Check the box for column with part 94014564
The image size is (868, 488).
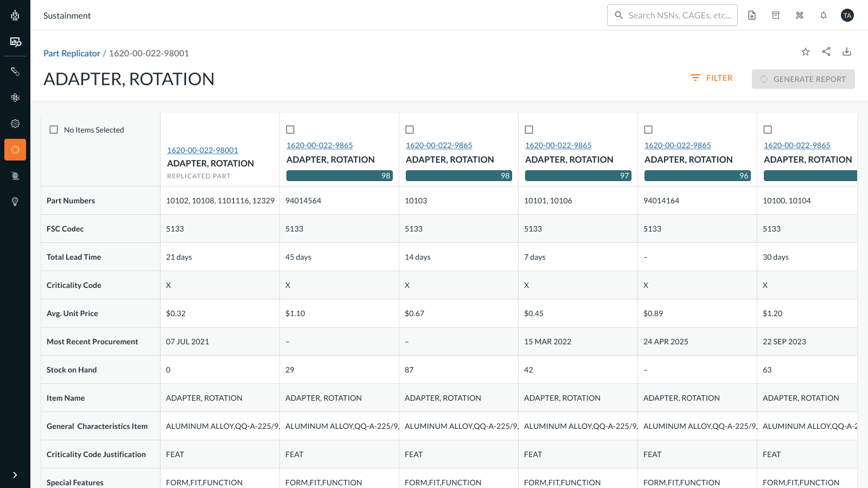[290, 130]
